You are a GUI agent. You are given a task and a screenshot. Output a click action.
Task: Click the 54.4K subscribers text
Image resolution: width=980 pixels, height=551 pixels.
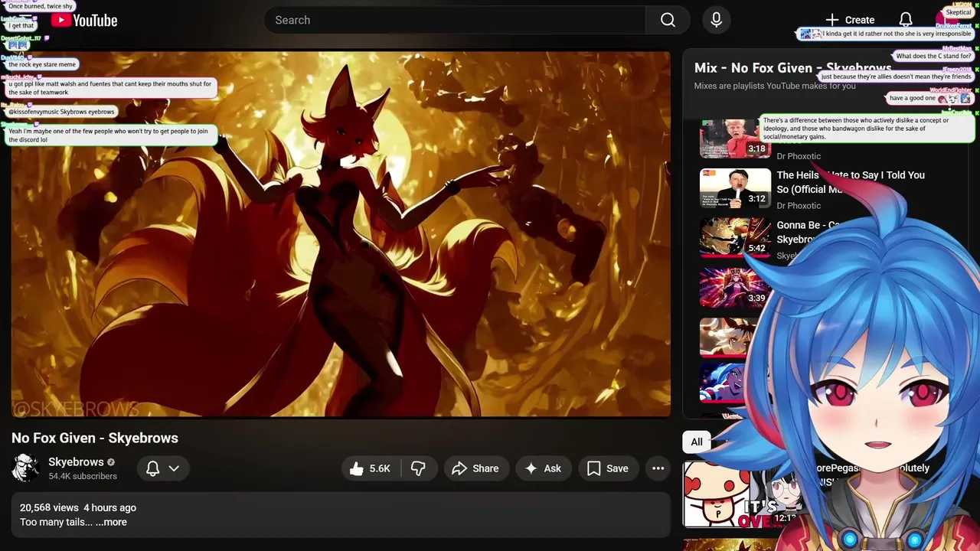pos(83,476)
